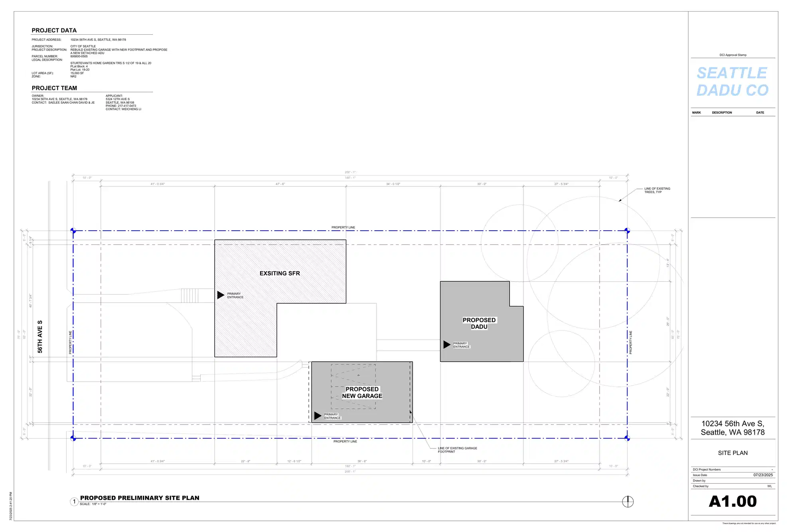Select the PROJECT DATA heading
The height and width of the screenshot is (532, 798).
pyautogui.click(x=54, y=30)
